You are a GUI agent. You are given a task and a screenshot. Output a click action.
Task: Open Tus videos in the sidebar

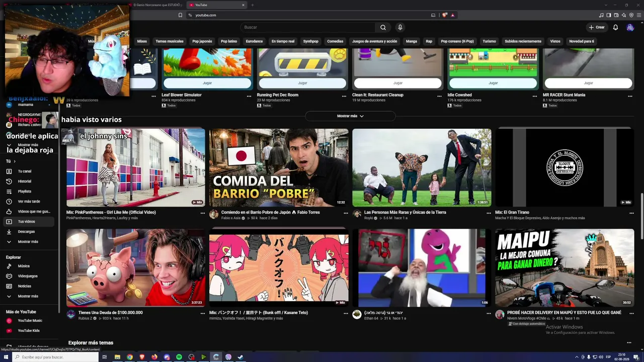coord(29,221)
